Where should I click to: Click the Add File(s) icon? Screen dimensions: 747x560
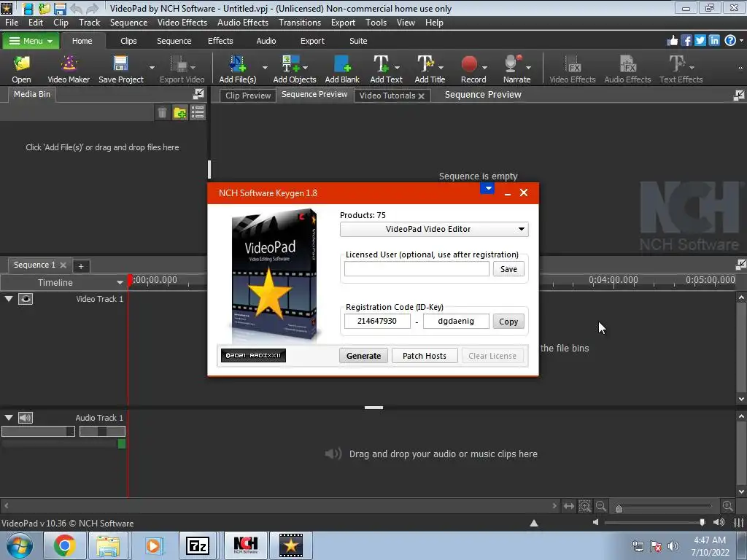(237, 63)
